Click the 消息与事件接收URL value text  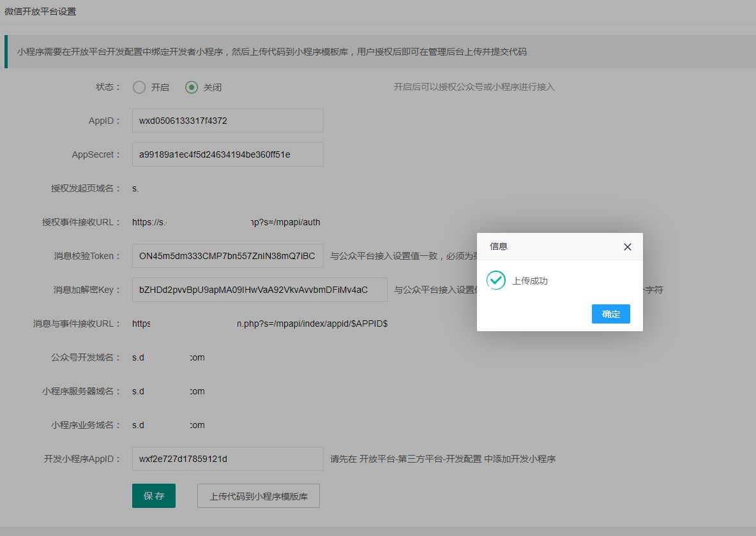[259, 324]
